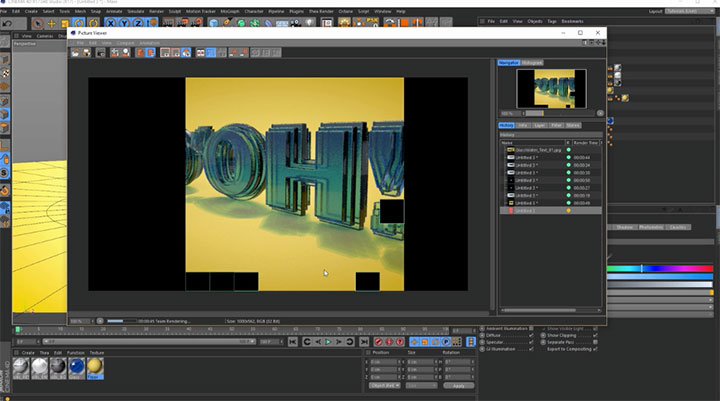Click the camera object icon
This screenshot has width=720, height=401.
tap(296, 23)
